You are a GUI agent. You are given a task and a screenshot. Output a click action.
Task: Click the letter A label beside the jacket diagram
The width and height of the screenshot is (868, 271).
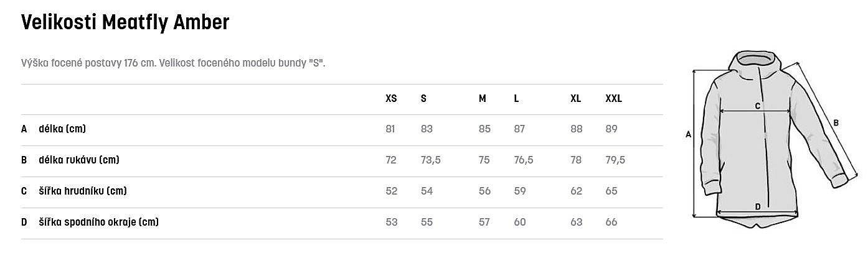pos(689,134)
